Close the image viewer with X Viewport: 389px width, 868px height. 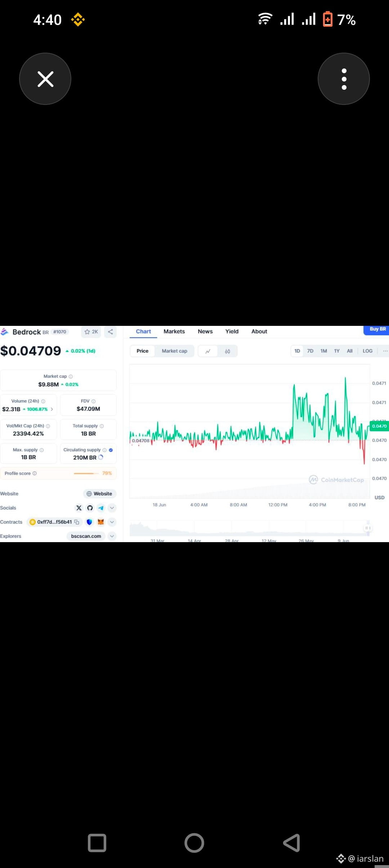pos(45,79)
